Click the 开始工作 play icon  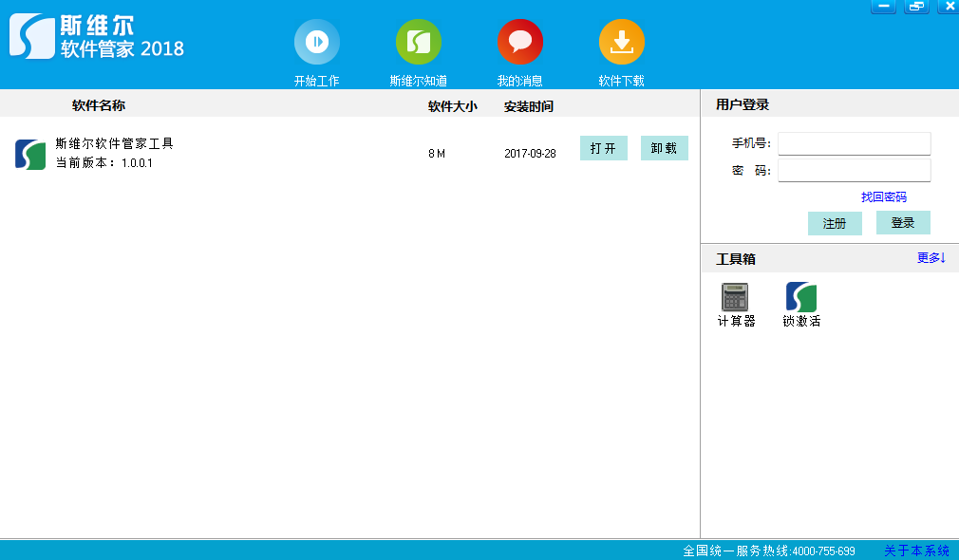[316, 42]
